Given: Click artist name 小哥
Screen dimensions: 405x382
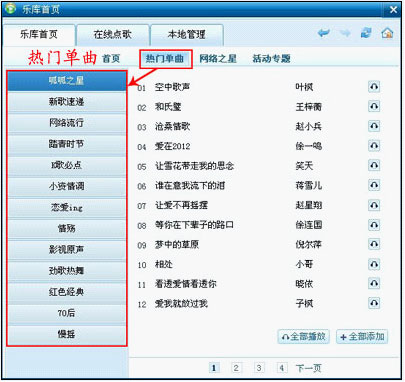Looking at the screenshot, I should click(x=304, y=265).
